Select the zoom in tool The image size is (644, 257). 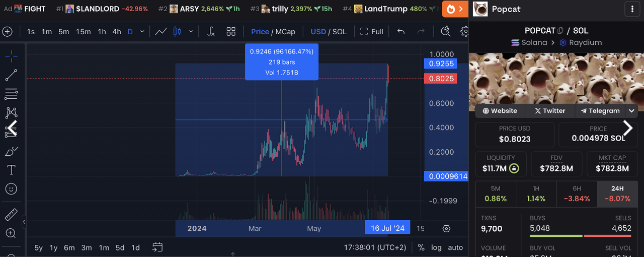click(11, 233)
